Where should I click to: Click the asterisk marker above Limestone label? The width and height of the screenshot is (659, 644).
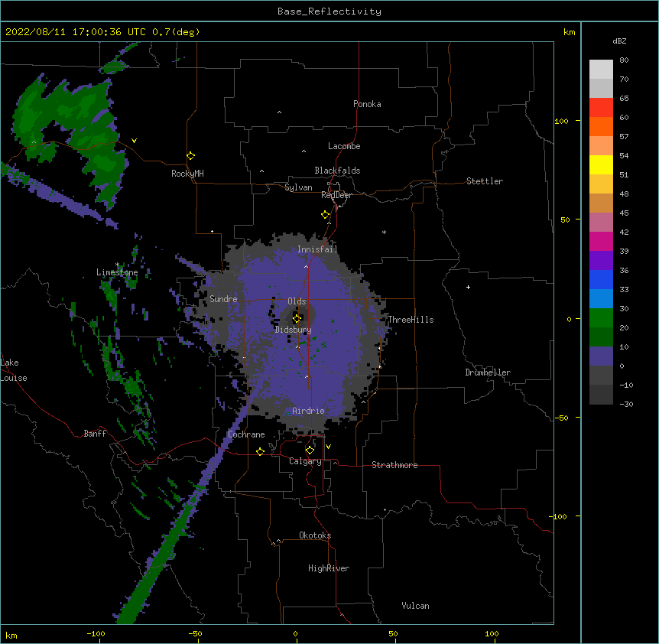[117, 265]
